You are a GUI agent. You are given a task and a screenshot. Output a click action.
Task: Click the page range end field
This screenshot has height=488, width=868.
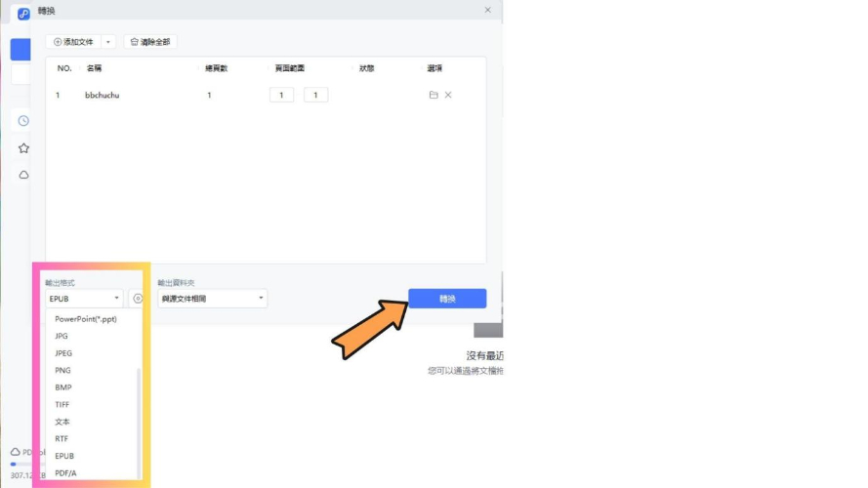pyautogui.click(x=315, y=96)
